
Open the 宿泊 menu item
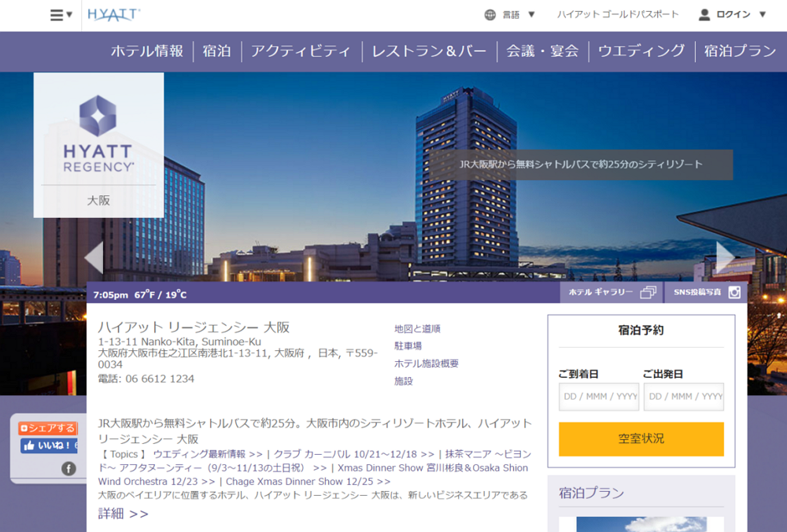click(216, 51)
